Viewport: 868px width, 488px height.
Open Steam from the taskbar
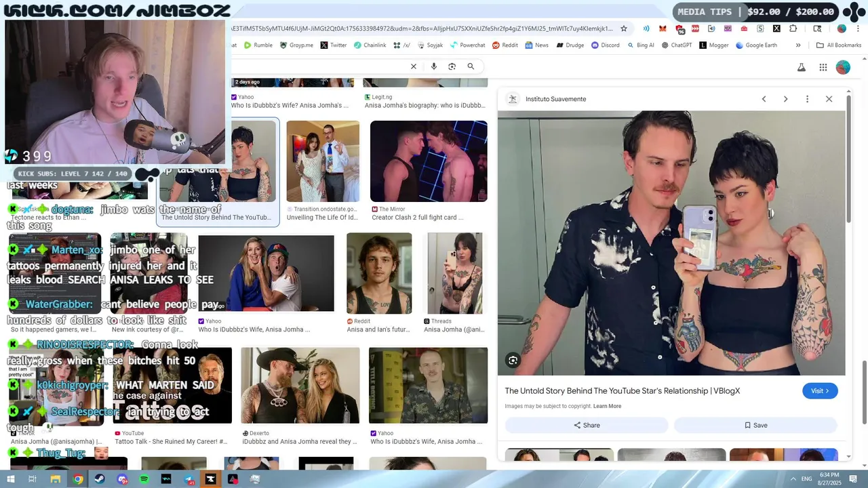point(100,479)
